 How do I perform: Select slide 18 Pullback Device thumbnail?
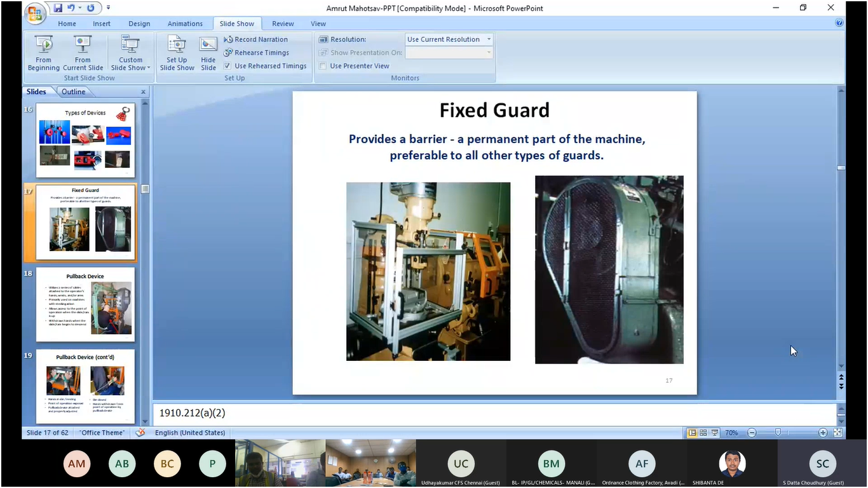pos(85,304)
